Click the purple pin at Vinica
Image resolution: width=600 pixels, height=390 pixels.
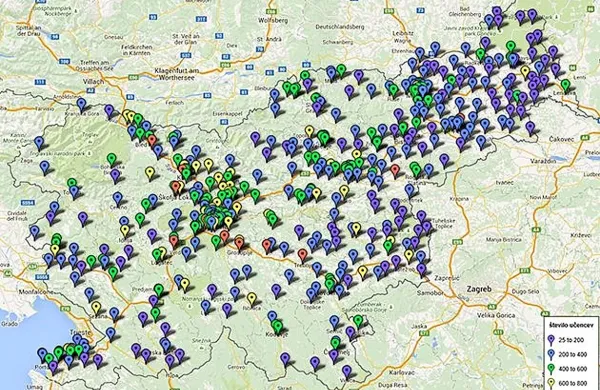pyautogui.click(x=347, y=371)
